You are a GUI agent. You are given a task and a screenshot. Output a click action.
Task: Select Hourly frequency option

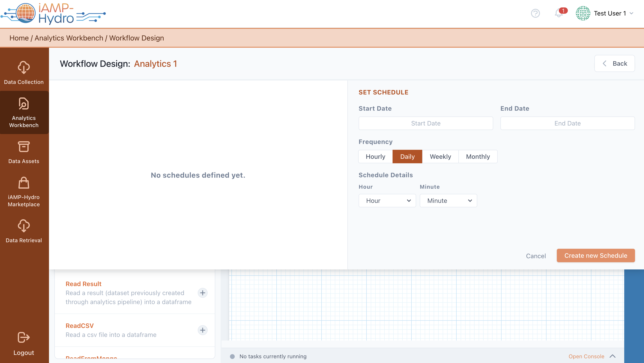[375, 157]
